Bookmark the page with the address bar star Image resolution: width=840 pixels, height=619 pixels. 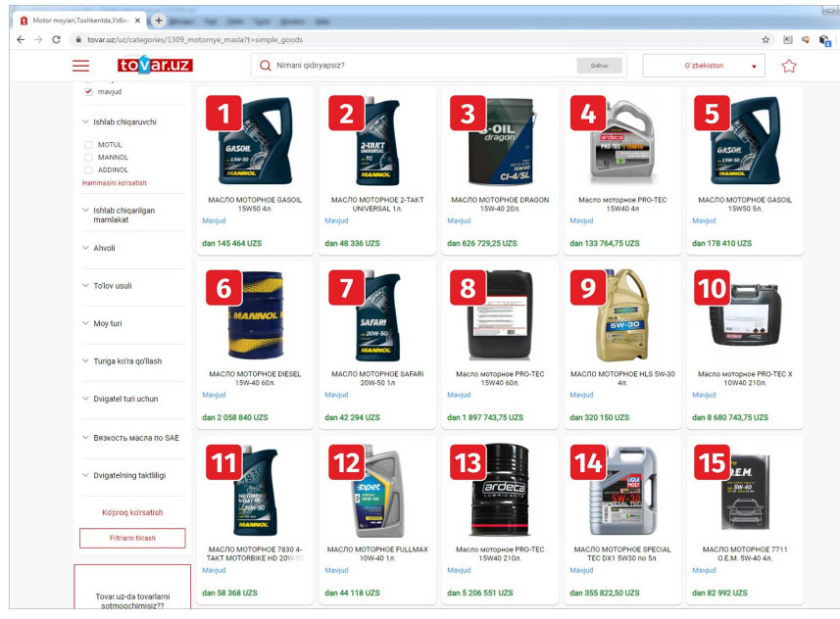pyautogui.click(x=766, y=40)
